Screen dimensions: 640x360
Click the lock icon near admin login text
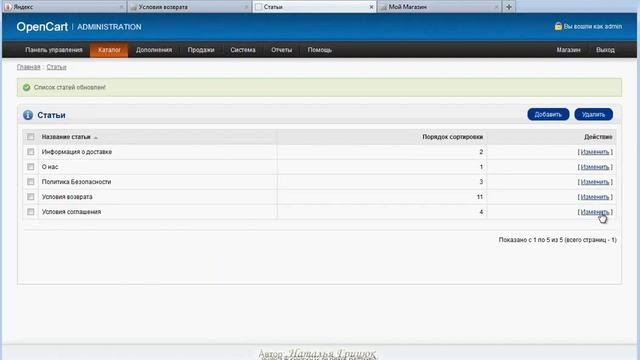tap(558, 26)
